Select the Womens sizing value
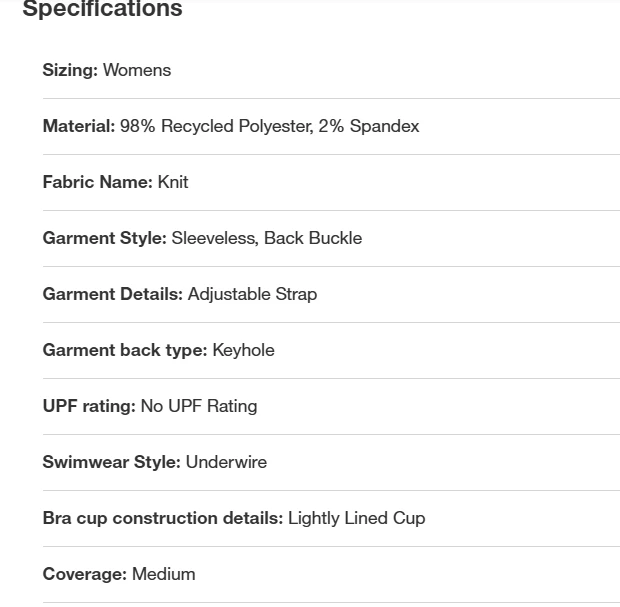The width and height of the screenshot is (620, 607). pos(137,70)
